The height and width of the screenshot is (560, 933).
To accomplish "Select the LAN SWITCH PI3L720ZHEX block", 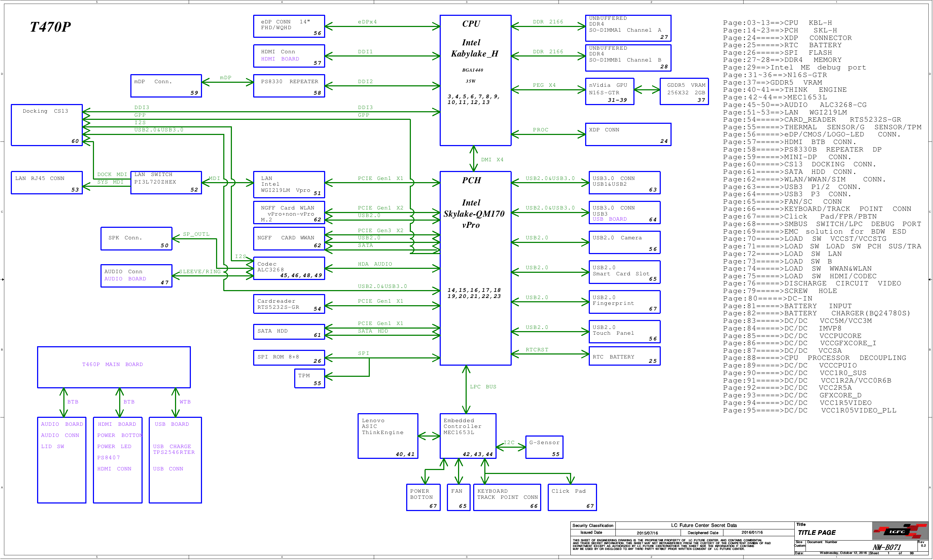I will point(166,182).
